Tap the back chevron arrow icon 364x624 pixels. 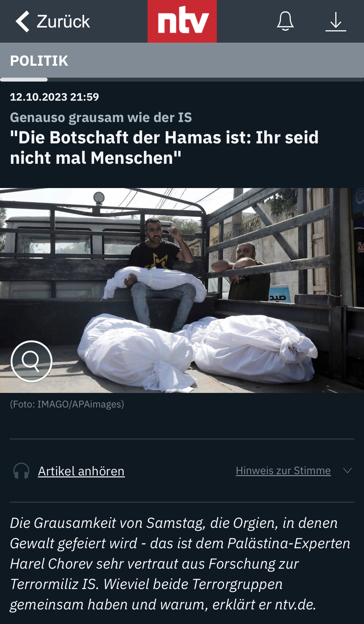pyautogui.click(x=23, y=21)
